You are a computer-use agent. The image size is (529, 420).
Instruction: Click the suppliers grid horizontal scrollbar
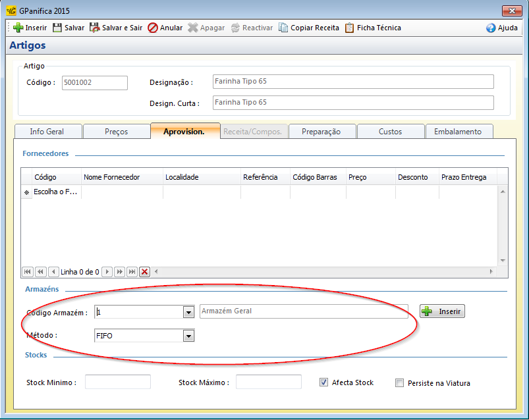tap(323, 271)
